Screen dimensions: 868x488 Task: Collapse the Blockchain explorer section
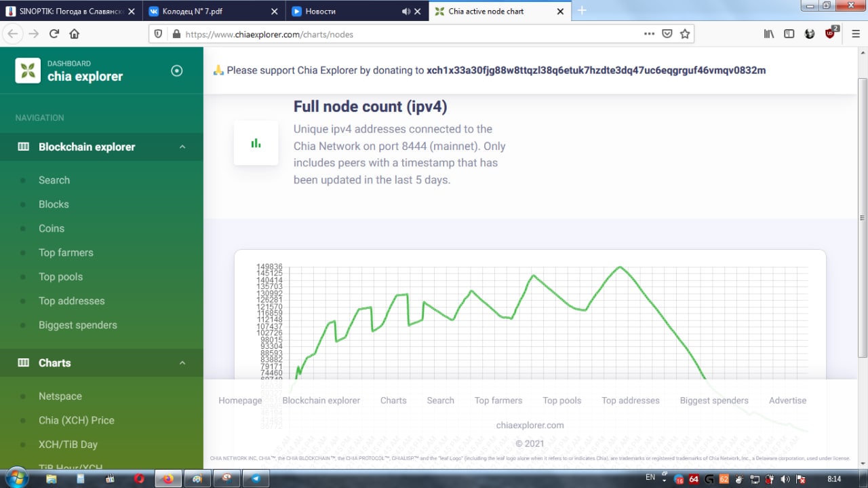coord(102,147)
